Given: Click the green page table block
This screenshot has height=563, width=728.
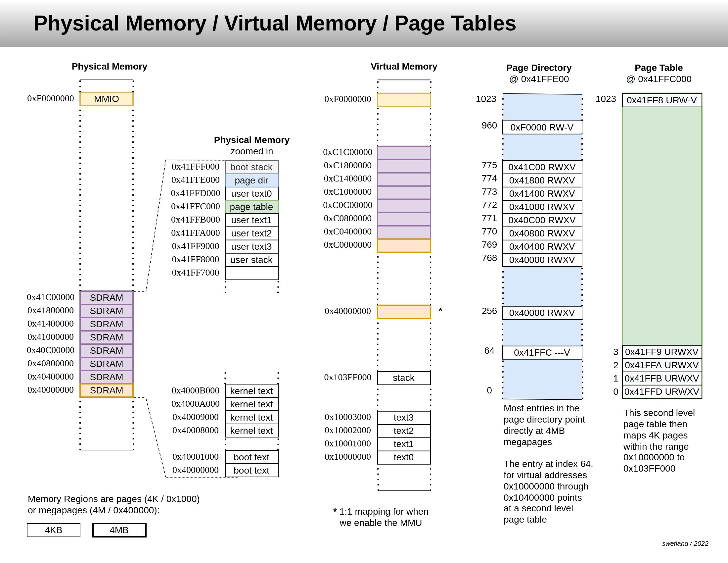Looking at the screenshot, I should (251, 207).
